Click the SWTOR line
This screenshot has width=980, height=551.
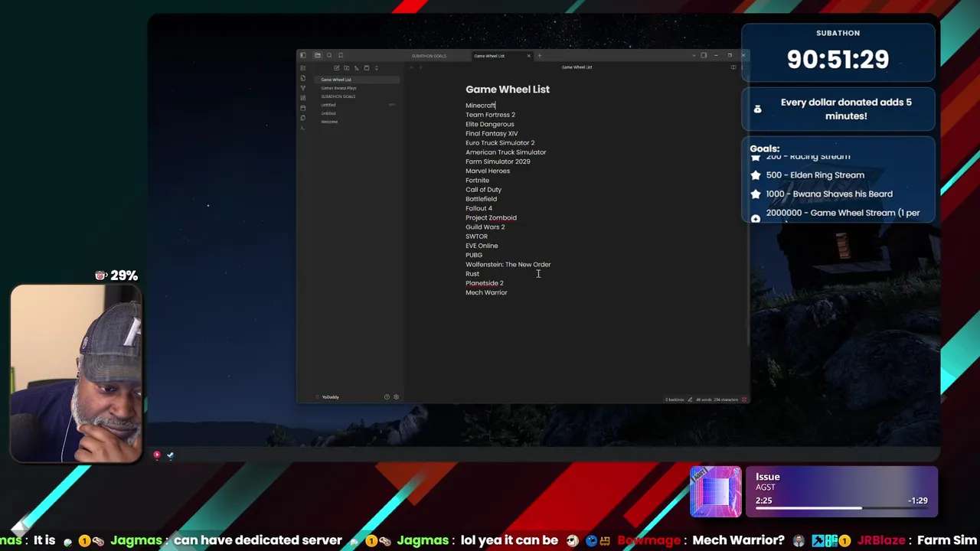476,236
